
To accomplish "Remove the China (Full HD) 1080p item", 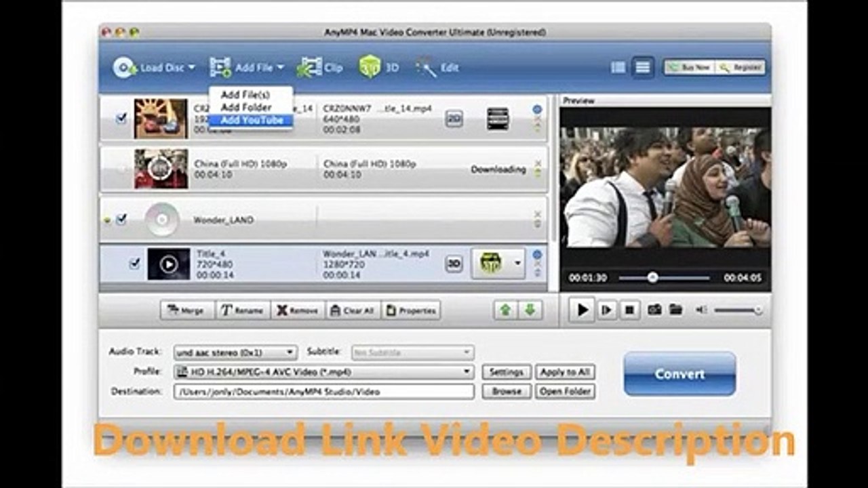I will click(x=538, y=163).
